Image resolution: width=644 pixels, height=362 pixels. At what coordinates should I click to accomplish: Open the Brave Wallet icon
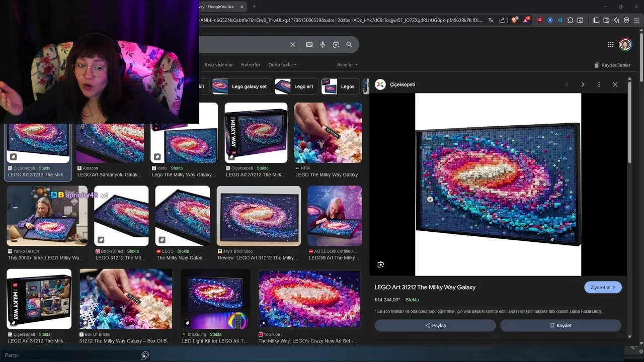pyautogui.click(x=606, y=20)
